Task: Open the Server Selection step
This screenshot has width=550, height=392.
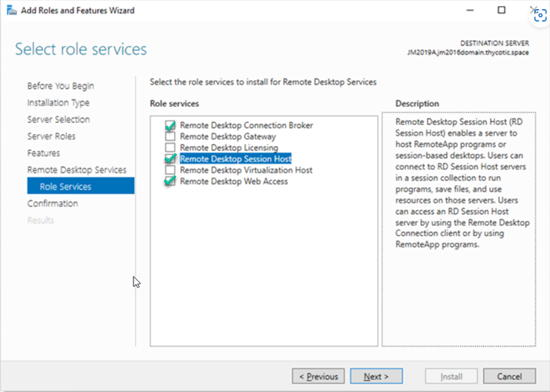Action: tap(58, 120)
